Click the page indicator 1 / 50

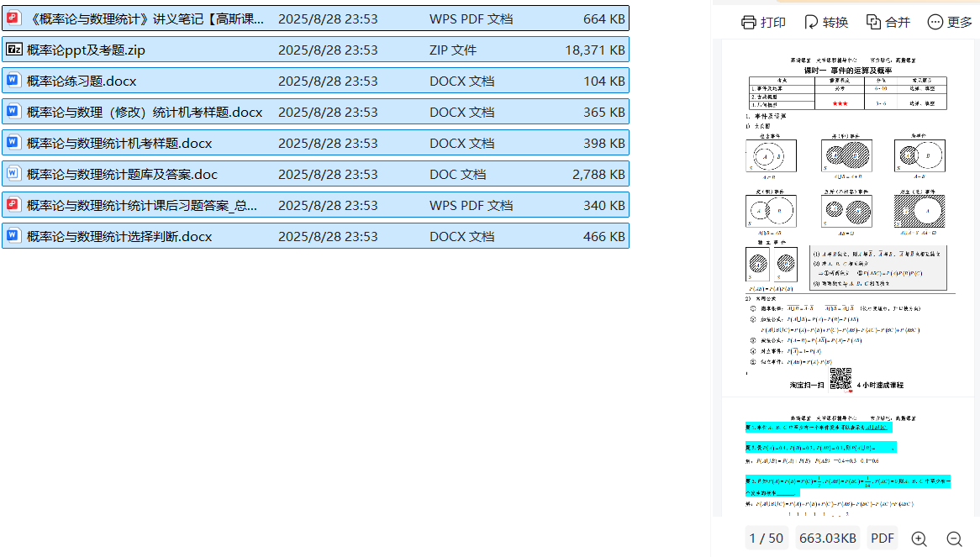[765, 539]
